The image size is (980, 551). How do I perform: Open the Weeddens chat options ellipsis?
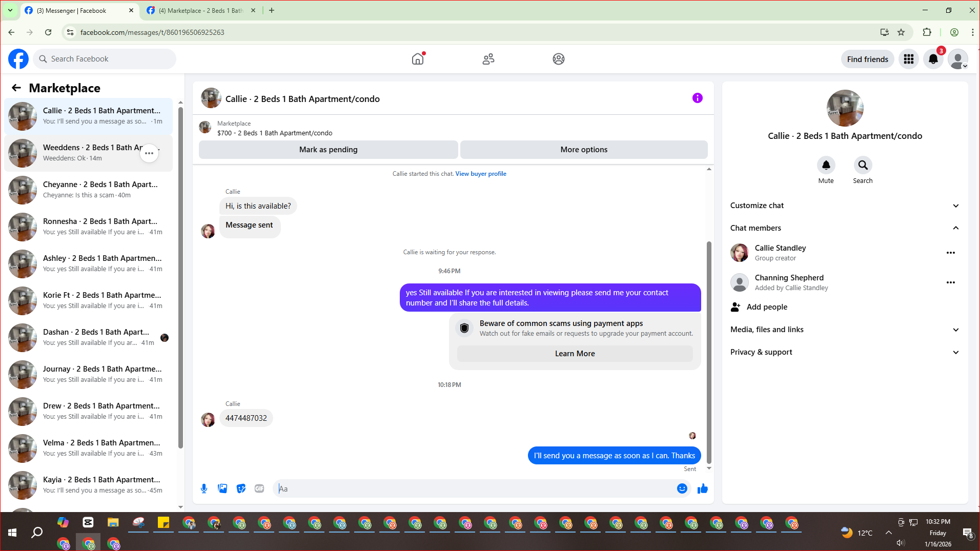click(149, 153)
